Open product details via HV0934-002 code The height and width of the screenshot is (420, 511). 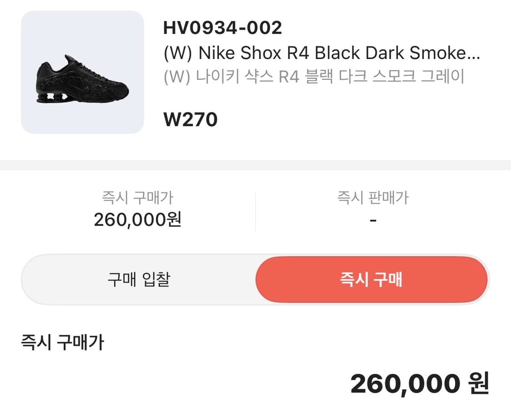click(222, 27)
